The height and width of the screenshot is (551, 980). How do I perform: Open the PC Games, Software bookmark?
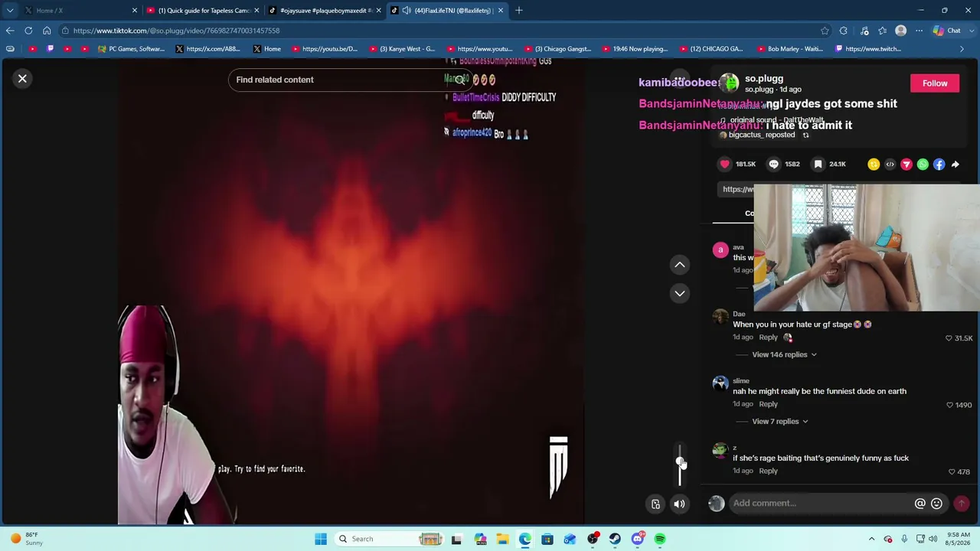pyautogui.click(x=131, y=49)
